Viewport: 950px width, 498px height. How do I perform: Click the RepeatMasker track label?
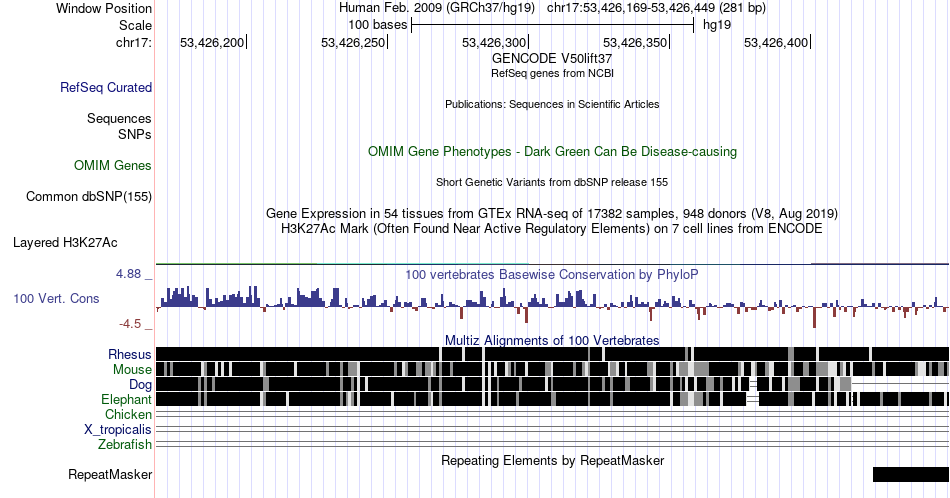pyautogui.click(x=110, y=474)
